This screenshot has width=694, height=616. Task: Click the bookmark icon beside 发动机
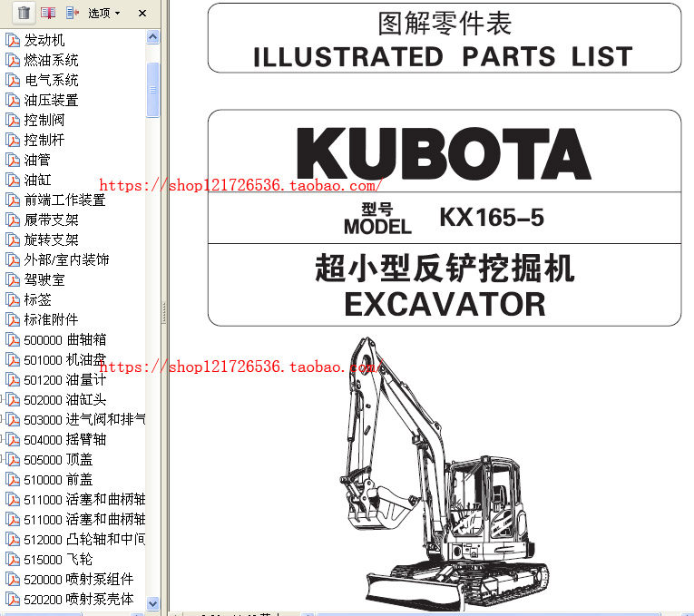tap(13, 40)
